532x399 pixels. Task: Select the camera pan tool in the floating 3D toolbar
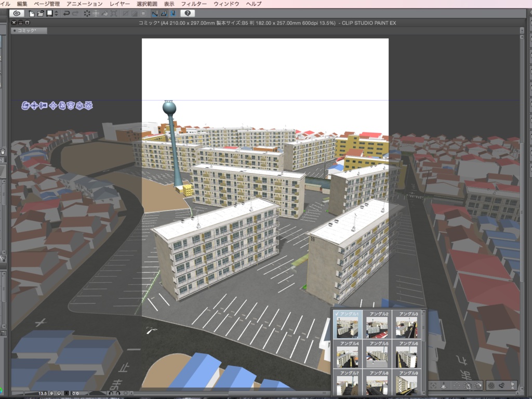pos(34,107)
